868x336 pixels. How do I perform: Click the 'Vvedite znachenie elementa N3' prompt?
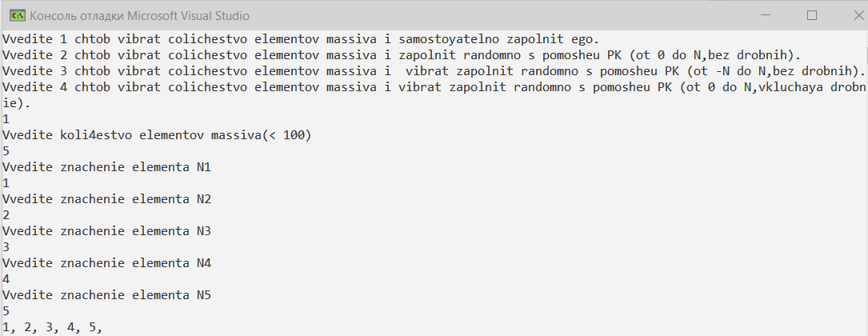[107, 232]
